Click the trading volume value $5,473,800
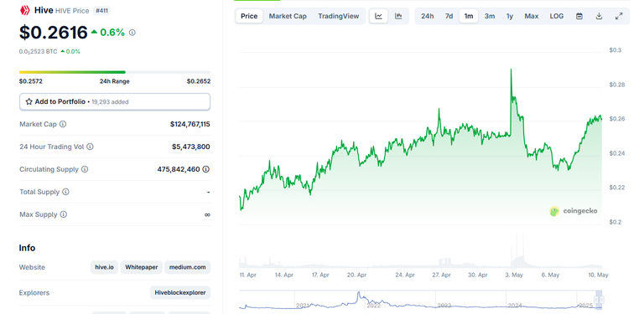This screenshot has width=644, height=314. (191, 147)
